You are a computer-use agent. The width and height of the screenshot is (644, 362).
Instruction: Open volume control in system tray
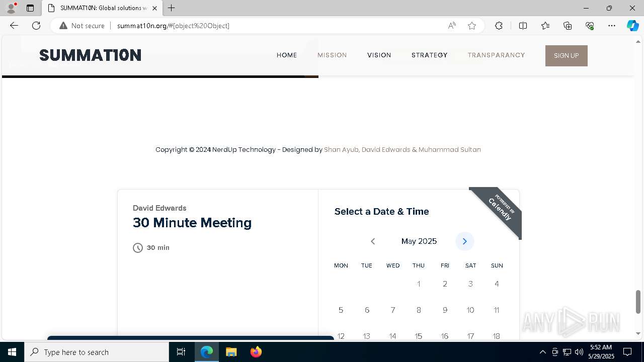coord(579,352)
